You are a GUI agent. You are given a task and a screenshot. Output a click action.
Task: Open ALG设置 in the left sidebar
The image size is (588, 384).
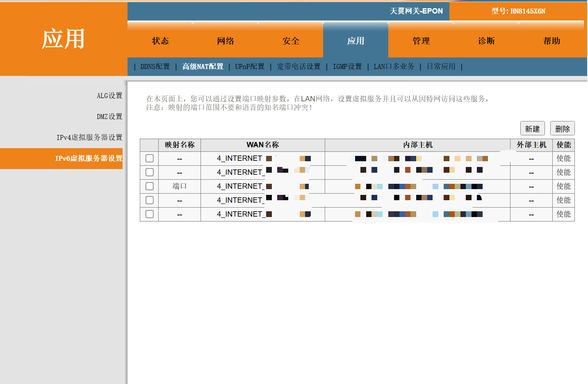point(109,96)
